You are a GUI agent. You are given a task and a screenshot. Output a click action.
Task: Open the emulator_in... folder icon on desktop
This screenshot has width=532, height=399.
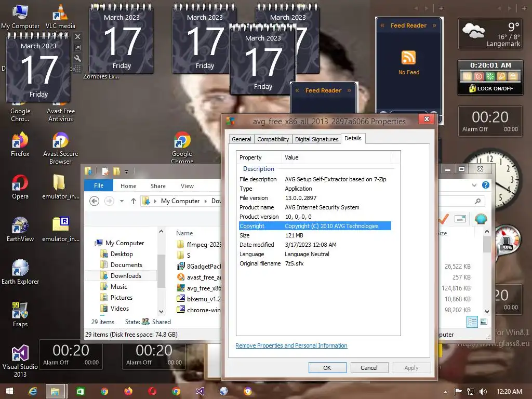pos(60,187)
